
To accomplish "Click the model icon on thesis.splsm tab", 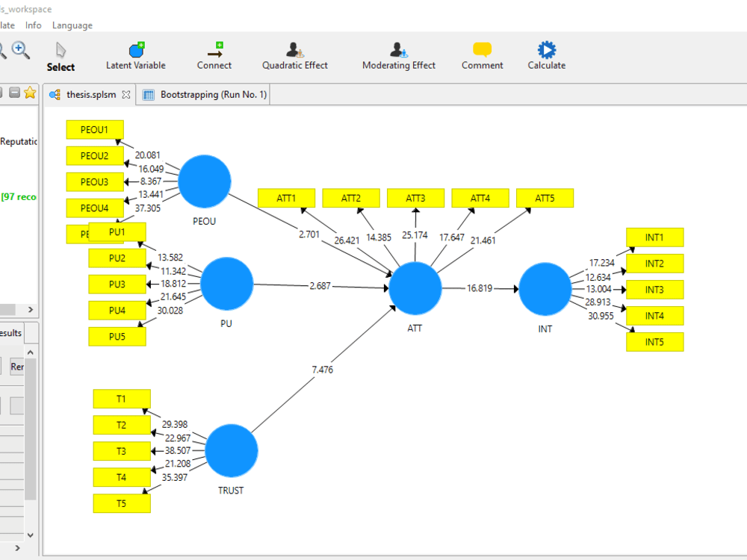I will (54, 95).
